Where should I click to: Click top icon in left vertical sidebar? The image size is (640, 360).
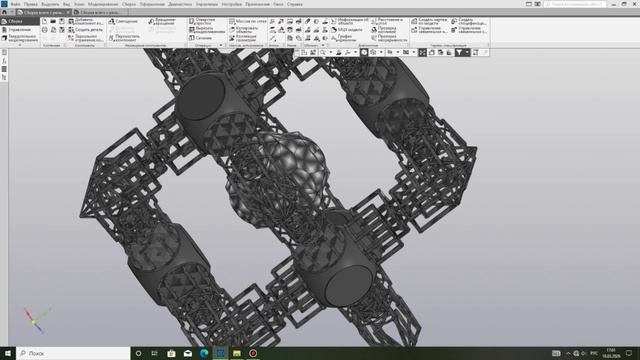tap(4, 52)
